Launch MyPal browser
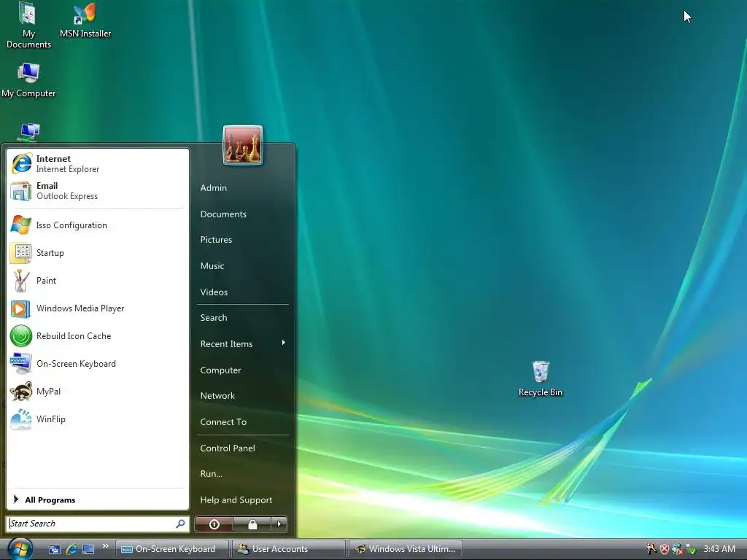747x560 pixels. pyautogui.click(x=98, y=392)
